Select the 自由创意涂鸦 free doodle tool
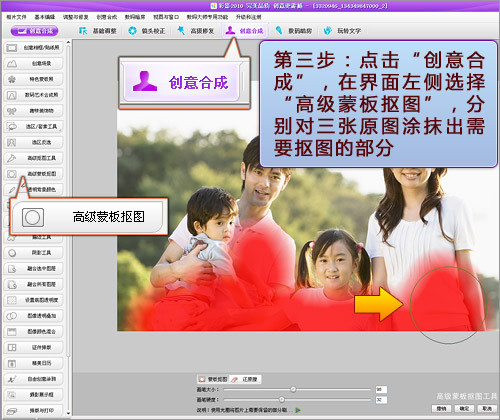The width and height of the screenshot is (500, 420). pos(33,379)
